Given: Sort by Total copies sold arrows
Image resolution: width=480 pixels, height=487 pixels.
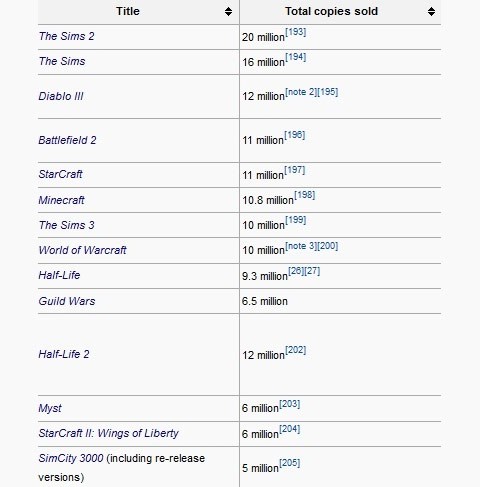Looking at the screenshot, I should click(431, 11).
